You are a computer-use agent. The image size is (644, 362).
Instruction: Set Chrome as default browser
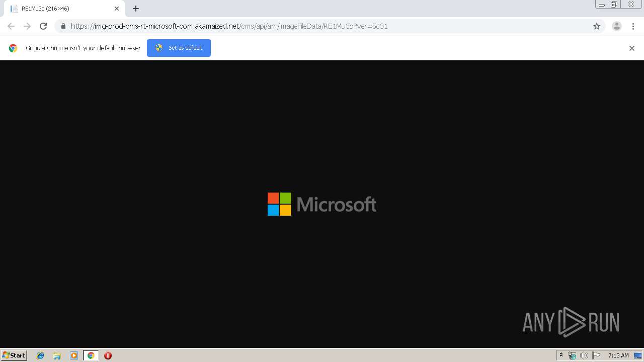pyautogui.click(x=179, y=48)
